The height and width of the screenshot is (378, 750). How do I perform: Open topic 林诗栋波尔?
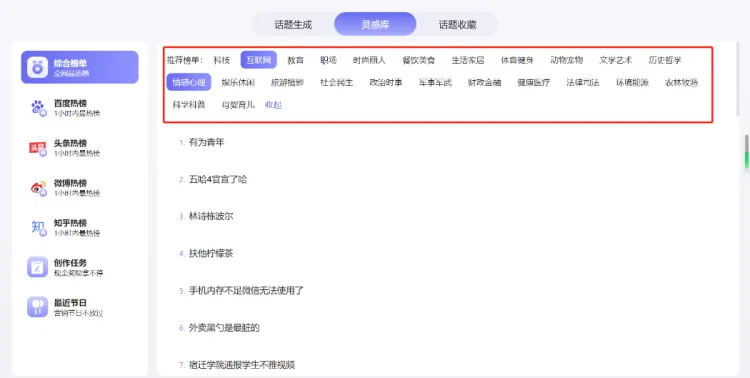(x=211, y=216)
